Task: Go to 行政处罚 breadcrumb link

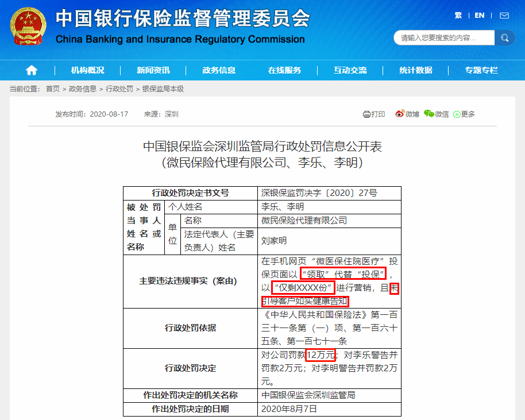Action: click(119, 88)
